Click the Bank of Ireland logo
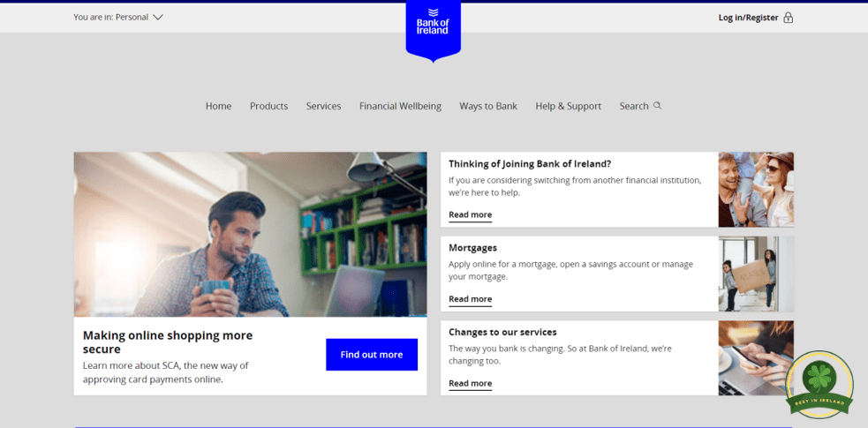 [433, 30]
